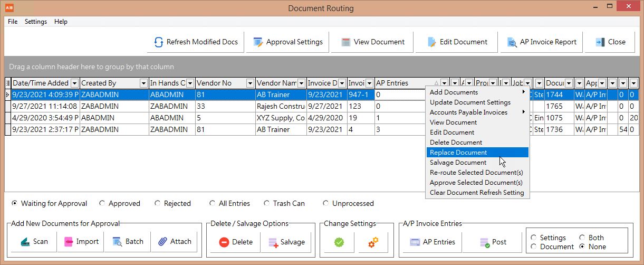Click the View Document icon
The image size is (644, 265).
click(x=346, y=42)
